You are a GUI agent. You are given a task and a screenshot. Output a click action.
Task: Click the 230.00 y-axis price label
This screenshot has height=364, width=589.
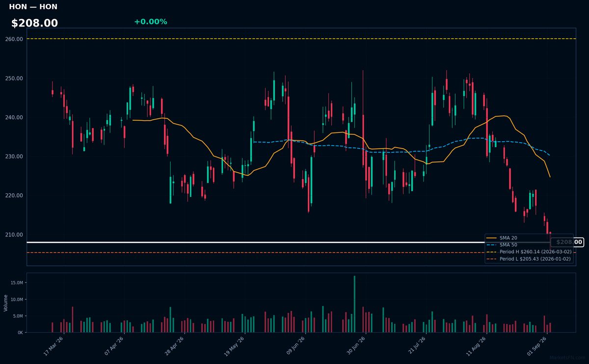coord(15,156)
